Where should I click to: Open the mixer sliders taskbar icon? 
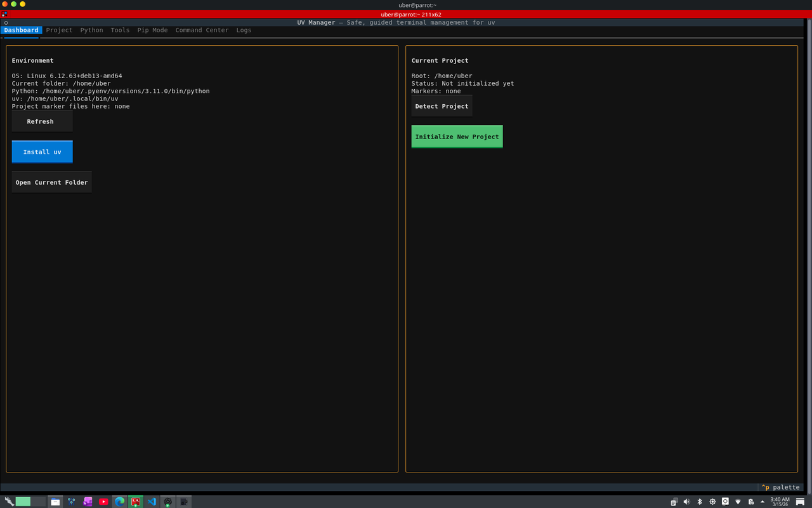71,502
